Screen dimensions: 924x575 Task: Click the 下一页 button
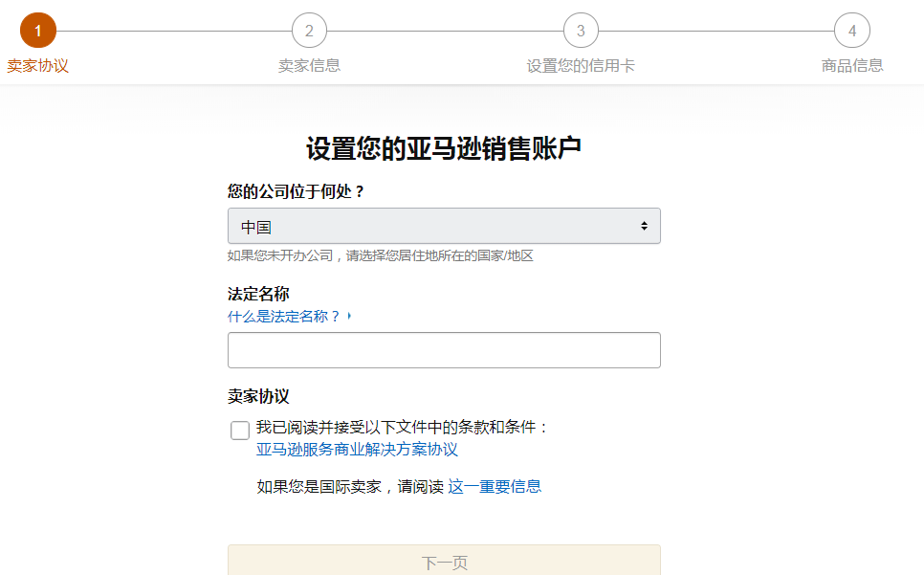(x=445, y=562)
